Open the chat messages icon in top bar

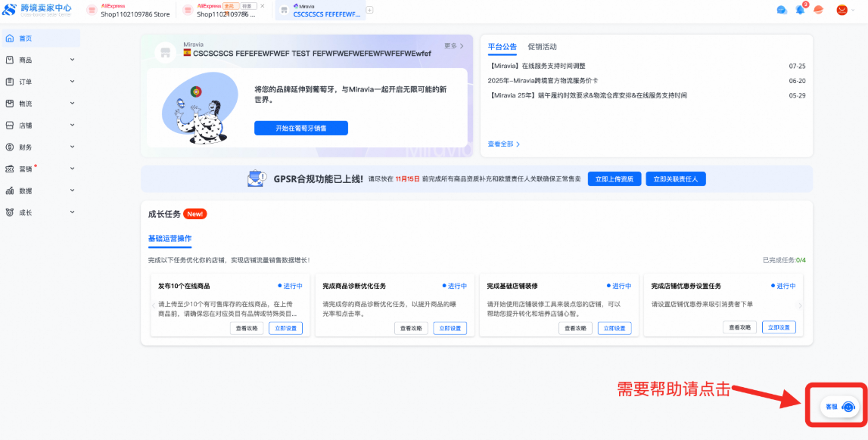click(x=782, y=10)
